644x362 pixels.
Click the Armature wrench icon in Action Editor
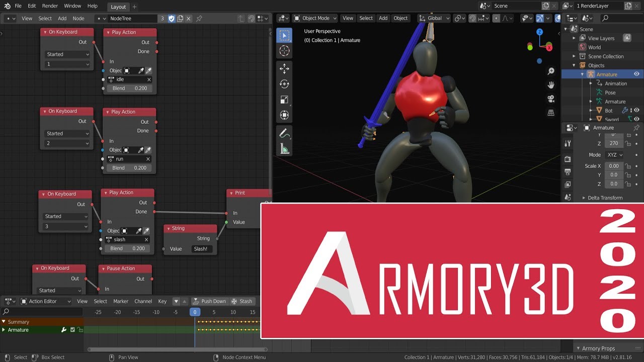point(64,330)
